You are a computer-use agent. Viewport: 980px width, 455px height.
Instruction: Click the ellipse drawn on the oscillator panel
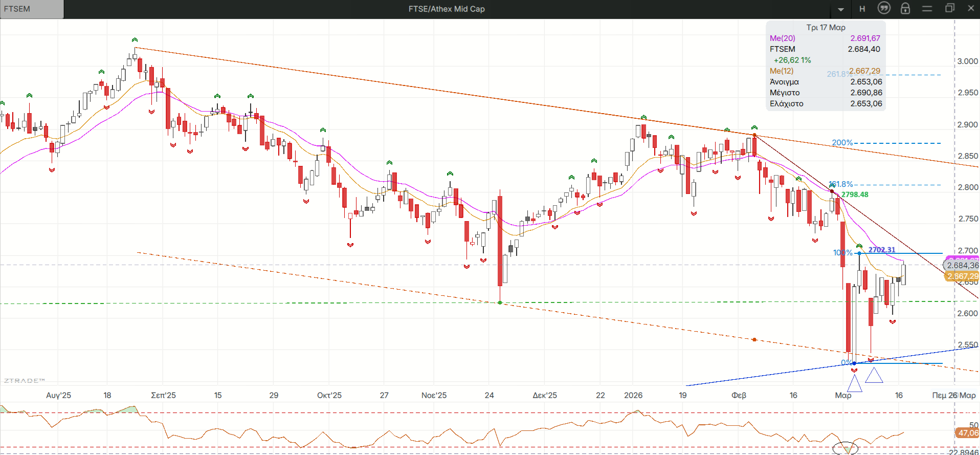tap(845, 448)
